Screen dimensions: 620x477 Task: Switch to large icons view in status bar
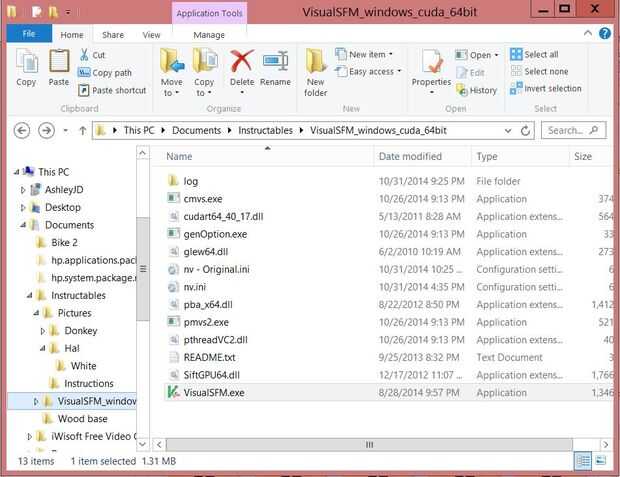point(601,461)
